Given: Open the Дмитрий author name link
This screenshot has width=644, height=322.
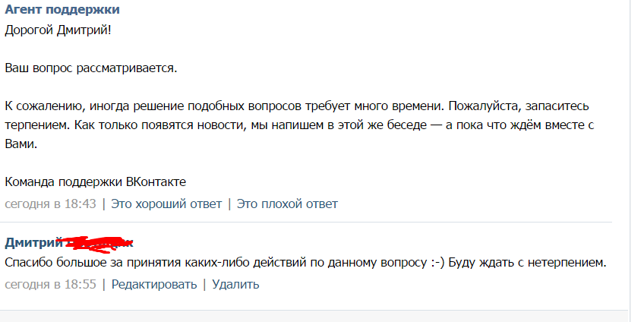Looking at the screenshot, I should (x=33, y=243).
